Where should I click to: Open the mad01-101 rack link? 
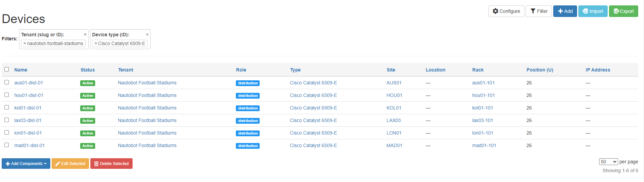pos(484,145)
